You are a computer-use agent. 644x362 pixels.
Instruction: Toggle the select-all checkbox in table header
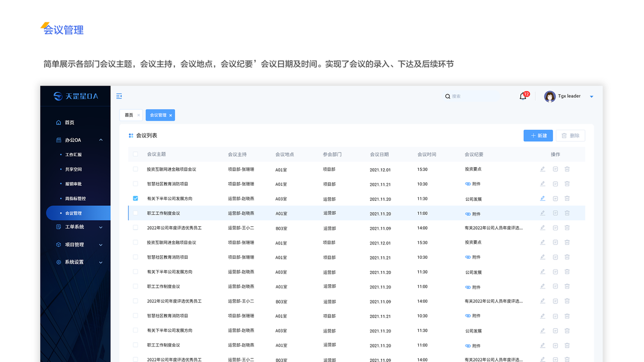[136, 154]
